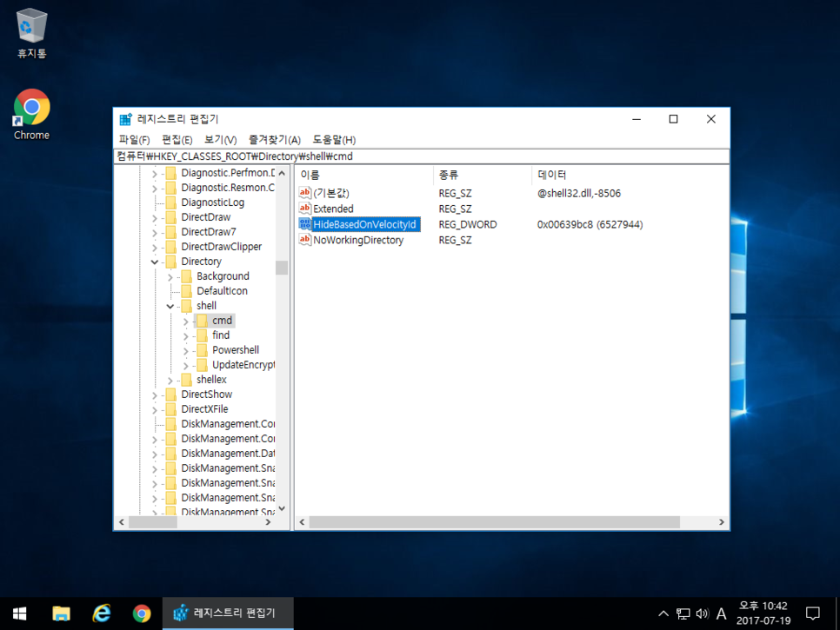
Task: Click the network icon in system tray
Action: [683, 613]
